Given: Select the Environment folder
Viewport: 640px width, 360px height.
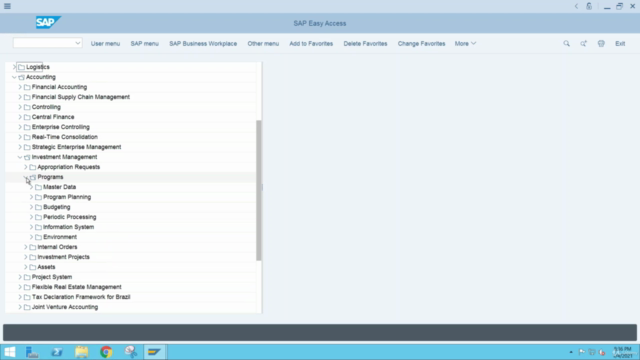Looking at the screenshot, I should point(60,237).
